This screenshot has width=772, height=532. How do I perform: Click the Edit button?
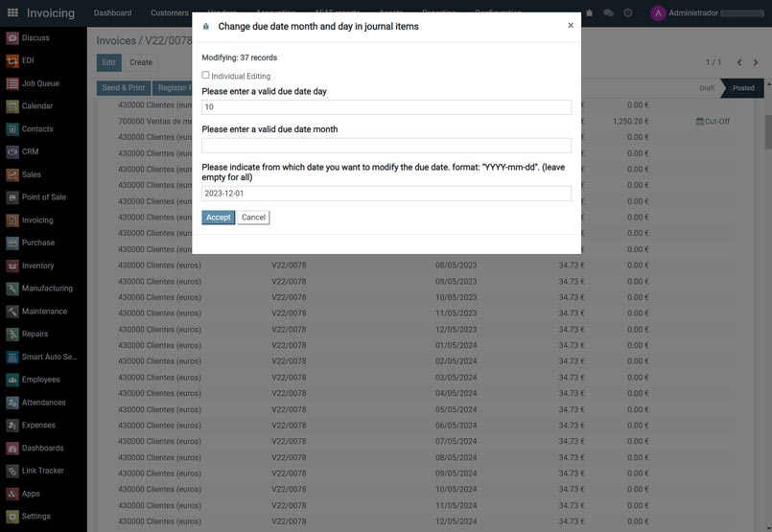(x=108, y=62)
